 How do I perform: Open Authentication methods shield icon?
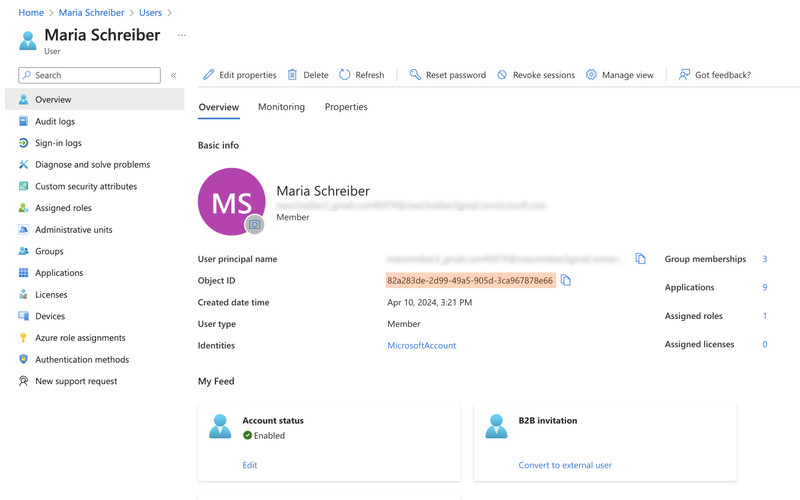point(23,359)
